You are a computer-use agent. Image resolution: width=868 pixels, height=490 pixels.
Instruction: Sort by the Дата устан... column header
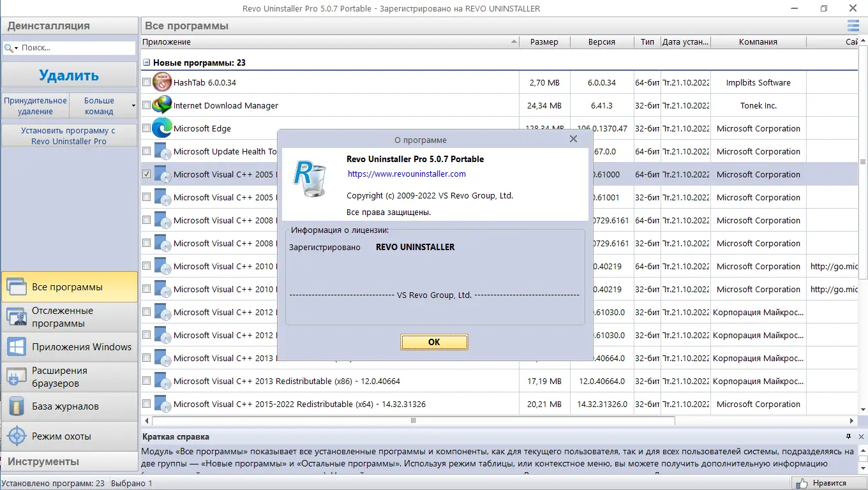click(x=685, y=41)
